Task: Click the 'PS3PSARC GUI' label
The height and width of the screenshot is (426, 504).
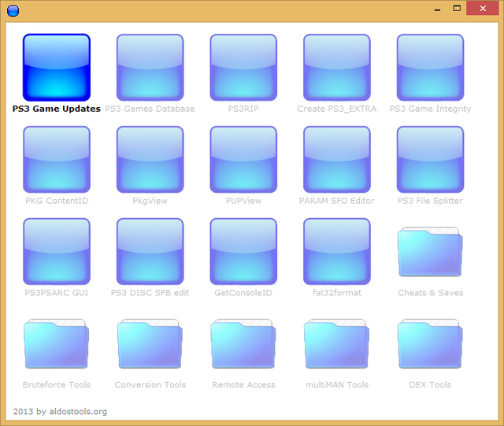Action: [x=57, y=293]
